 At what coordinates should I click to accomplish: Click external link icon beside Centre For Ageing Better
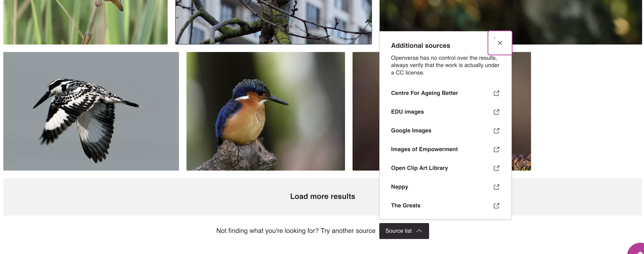(496, 93)
